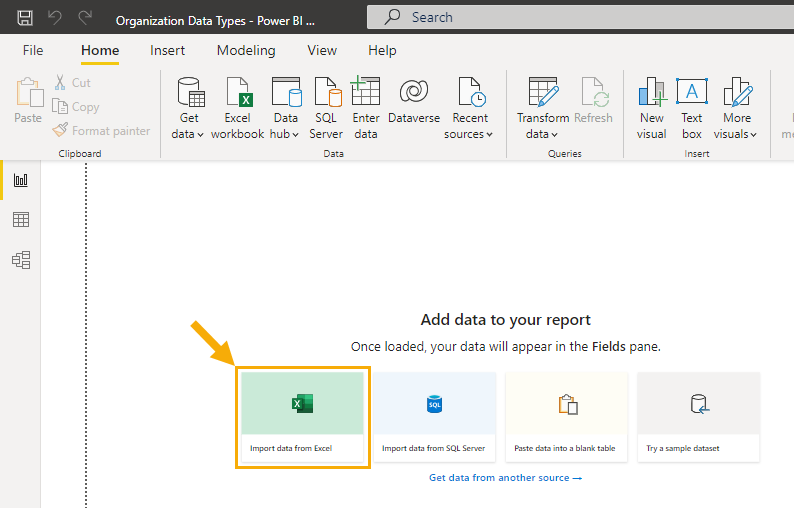Open the Modeling ribbon tab

(246, 50)
